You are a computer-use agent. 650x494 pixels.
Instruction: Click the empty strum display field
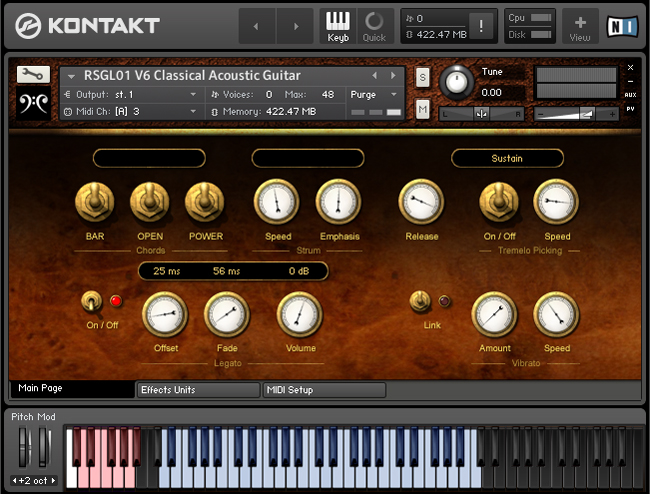pos(308,158)
